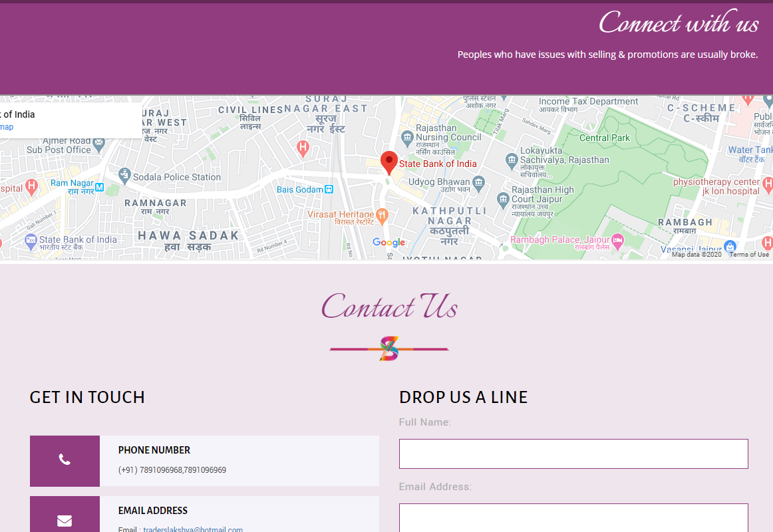The width and height of the screenshot is (773, 532).
Task: Click the Google logo on the map
Action: click(x=388, y=243)
